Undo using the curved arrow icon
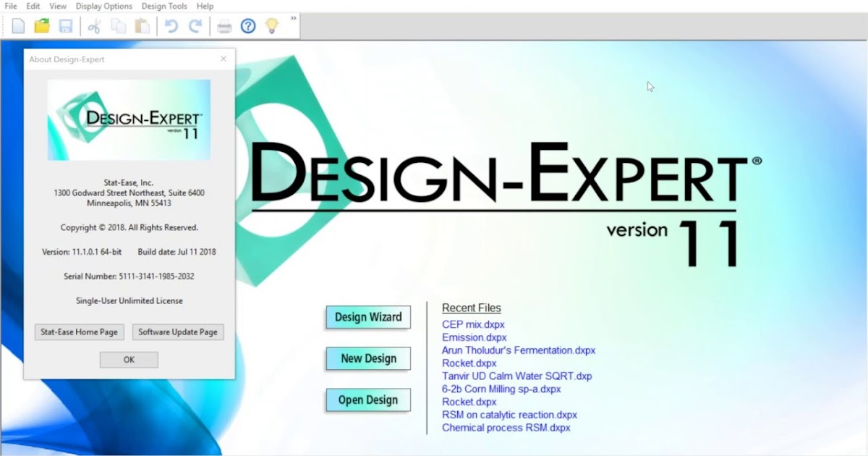Viewport: 868px width, 456px height. [171, 25]
